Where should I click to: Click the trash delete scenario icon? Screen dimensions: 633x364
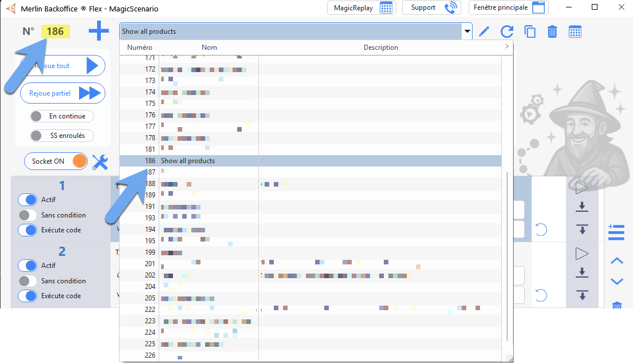pos(552,31)
